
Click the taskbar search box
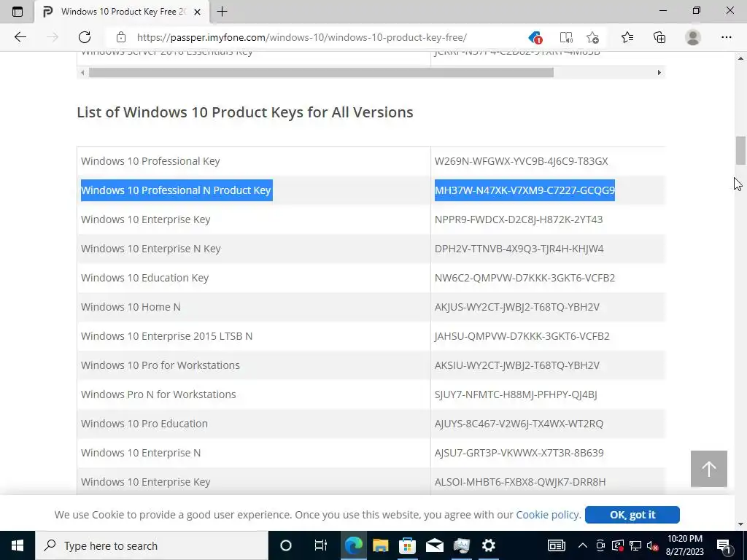click(152, 545)
